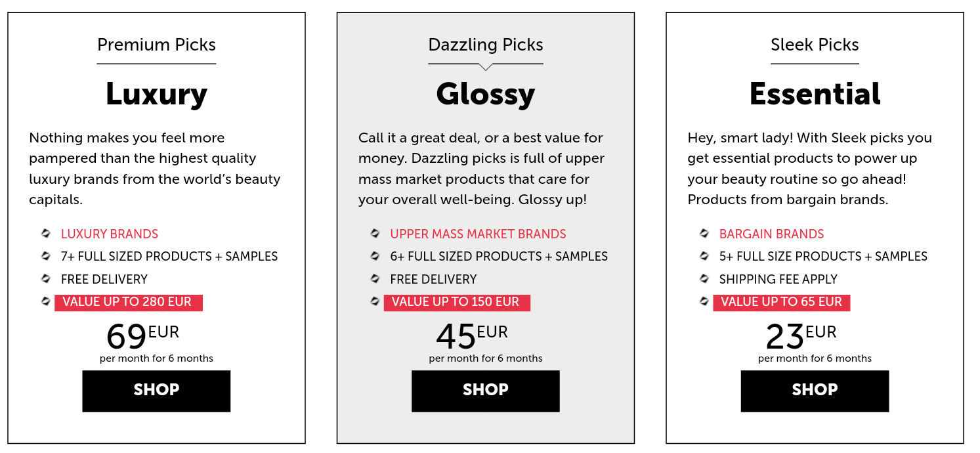Select the Premium Picks heading tab
The image size is (980, 453).
[156, 45]
